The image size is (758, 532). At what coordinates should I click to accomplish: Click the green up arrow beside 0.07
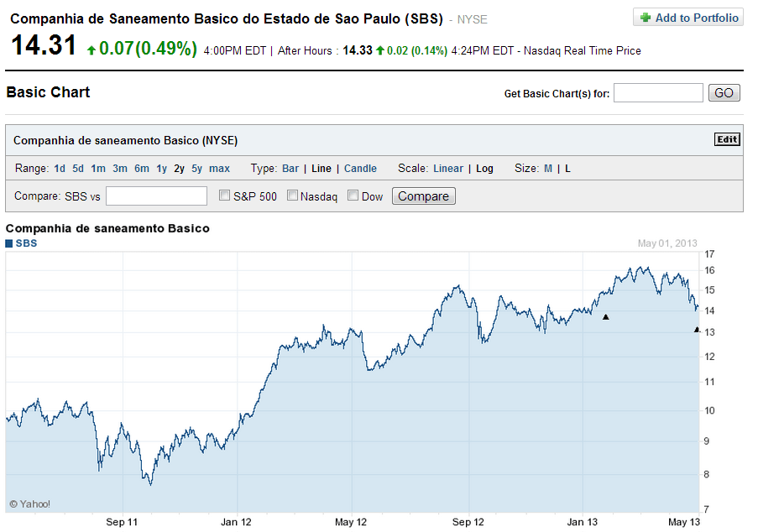pyautogui.click(x=91, y=50)
